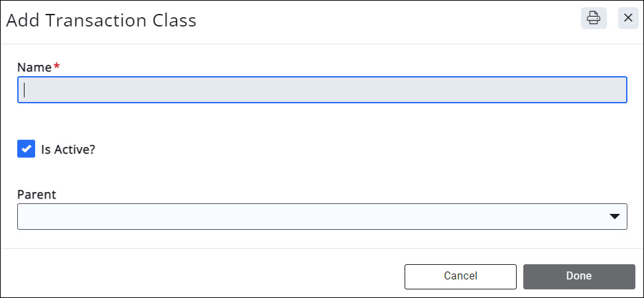
Task: Print the transaction class form
Action: point(594,18)
